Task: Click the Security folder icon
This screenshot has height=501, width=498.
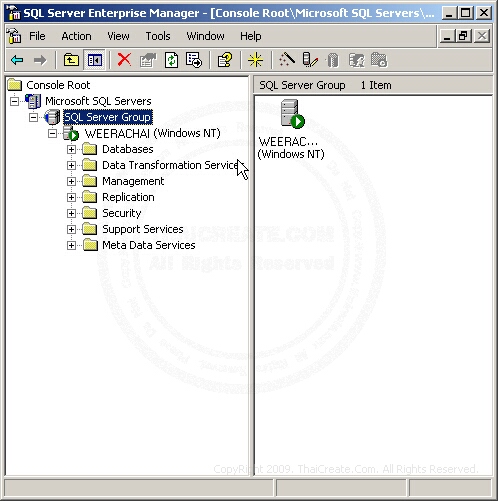Action: (90, 213)
